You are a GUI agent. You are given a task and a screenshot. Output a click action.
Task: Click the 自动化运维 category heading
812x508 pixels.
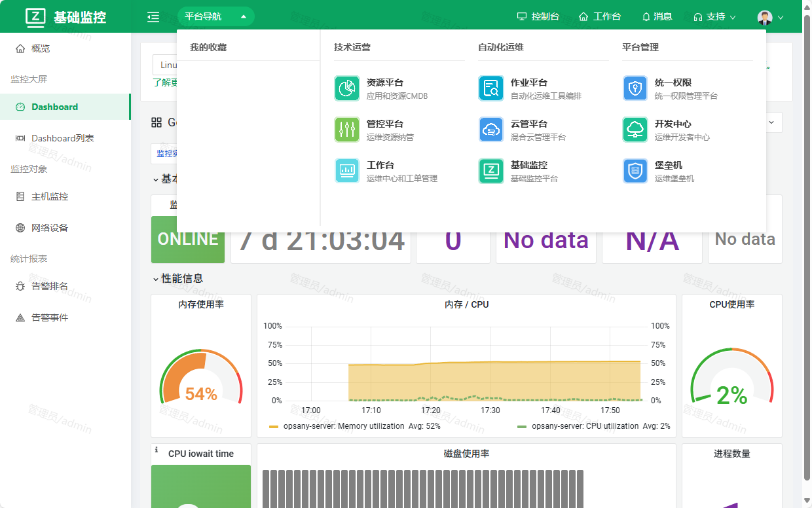(501, 47)
